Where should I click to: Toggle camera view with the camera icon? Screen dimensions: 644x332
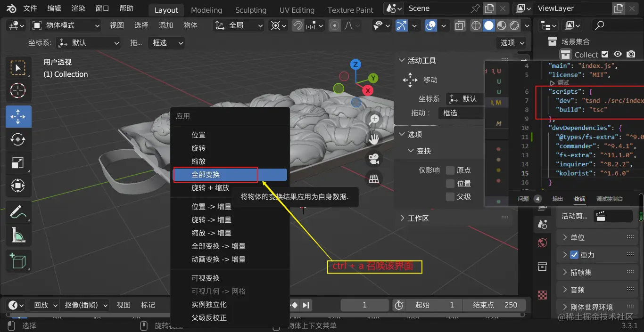click(x=374, y=159)
